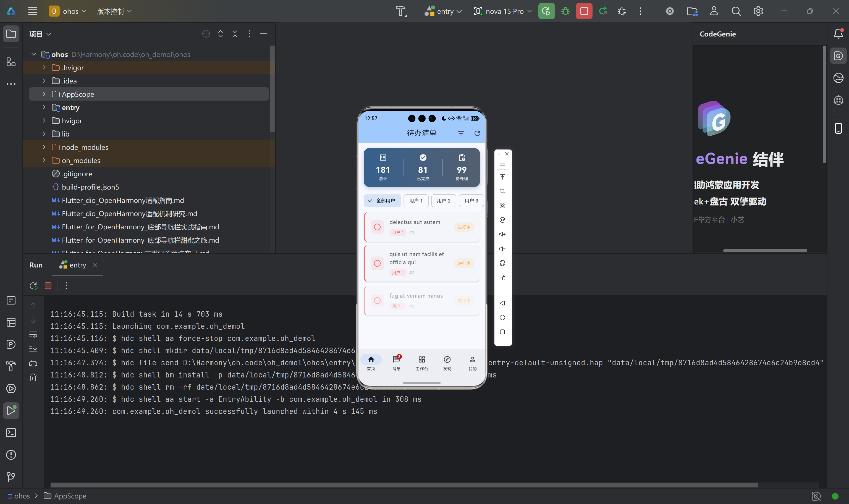Stop the running app with red square
This screenshot has width=849, height=504.
pyautogui.click(x=584, y=11)
